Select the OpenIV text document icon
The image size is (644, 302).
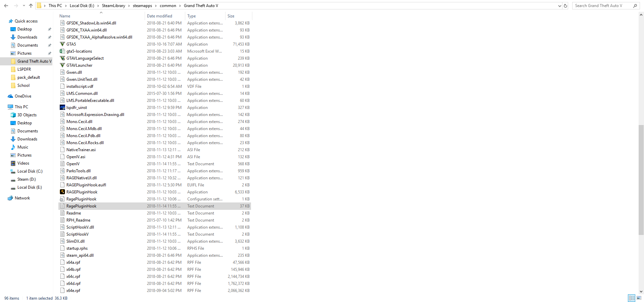(62, 164)
